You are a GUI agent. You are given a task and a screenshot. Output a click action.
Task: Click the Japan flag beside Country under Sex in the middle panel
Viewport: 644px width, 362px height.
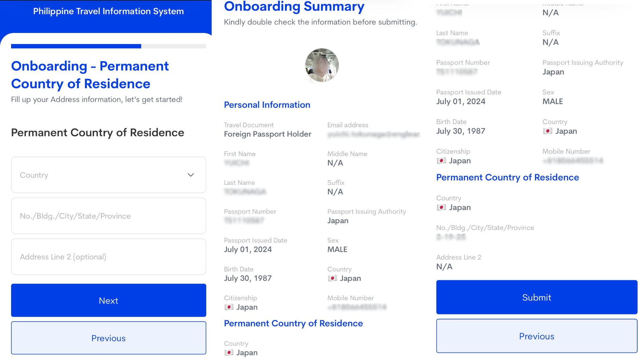[332, 278]
